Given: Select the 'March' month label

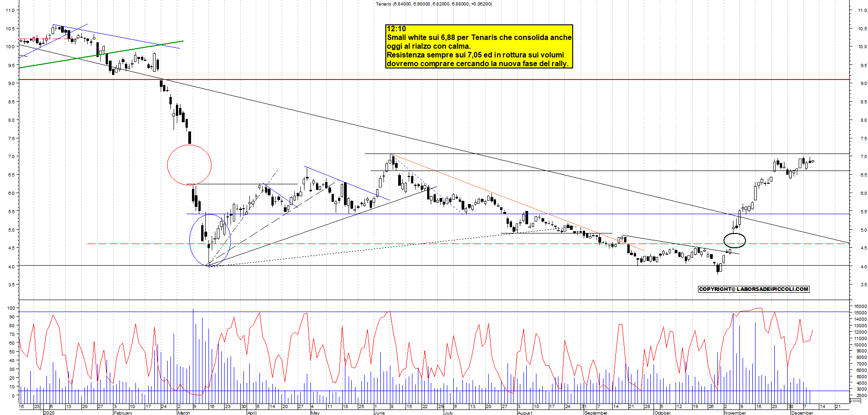Looking at the screenshot, I should coord(184,413).
